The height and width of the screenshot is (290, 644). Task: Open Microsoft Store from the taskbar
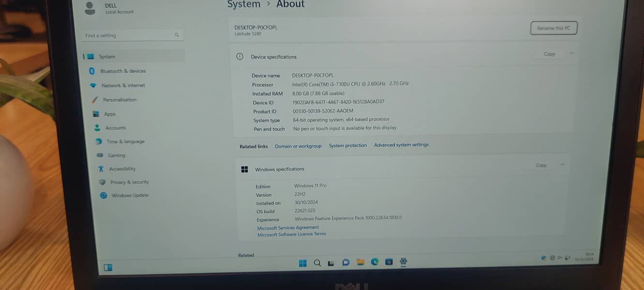coord(389,262)
